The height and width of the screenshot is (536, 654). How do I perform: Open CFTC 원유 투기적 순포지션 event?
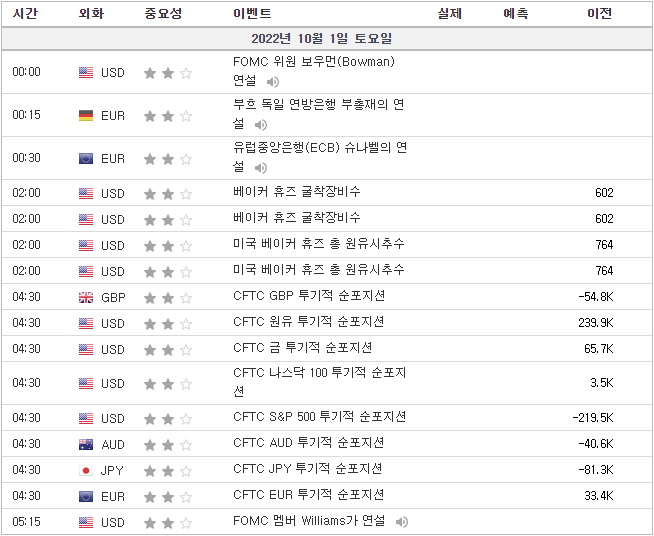tap(309, 322)
